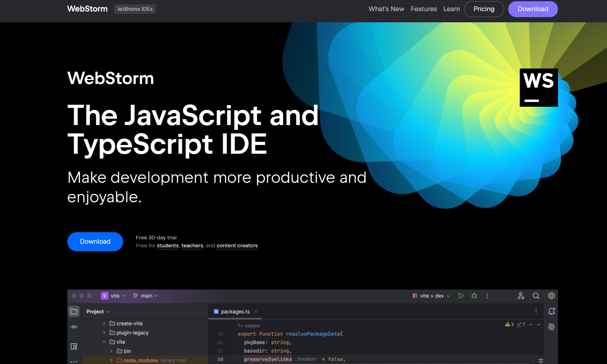The width and height of the screenshot is (607, 364).
Task: Toggle the Structure tool window icon
Action: point(74,346)
